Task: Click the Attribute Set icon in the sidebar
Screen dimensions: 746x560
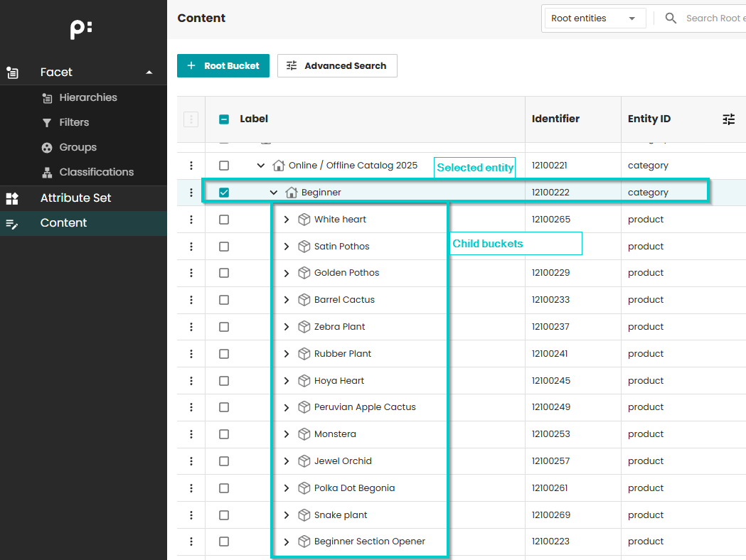Action: [x=12, y=198]
